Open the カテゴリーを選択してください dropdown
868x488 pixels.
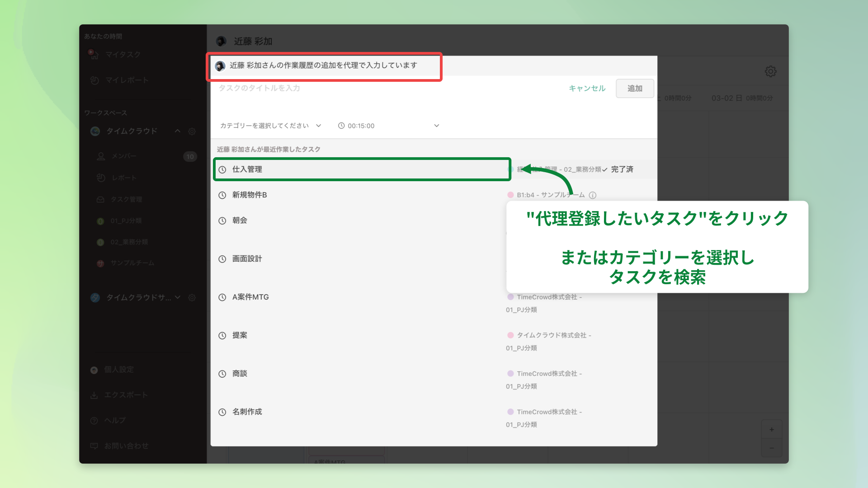point(270,126)
